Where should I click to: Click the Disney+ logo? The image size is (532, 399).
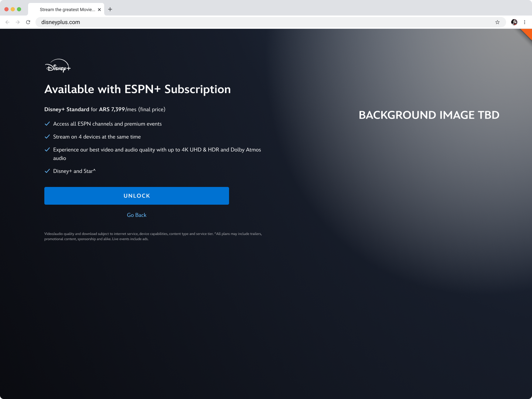tap(58, 66)
